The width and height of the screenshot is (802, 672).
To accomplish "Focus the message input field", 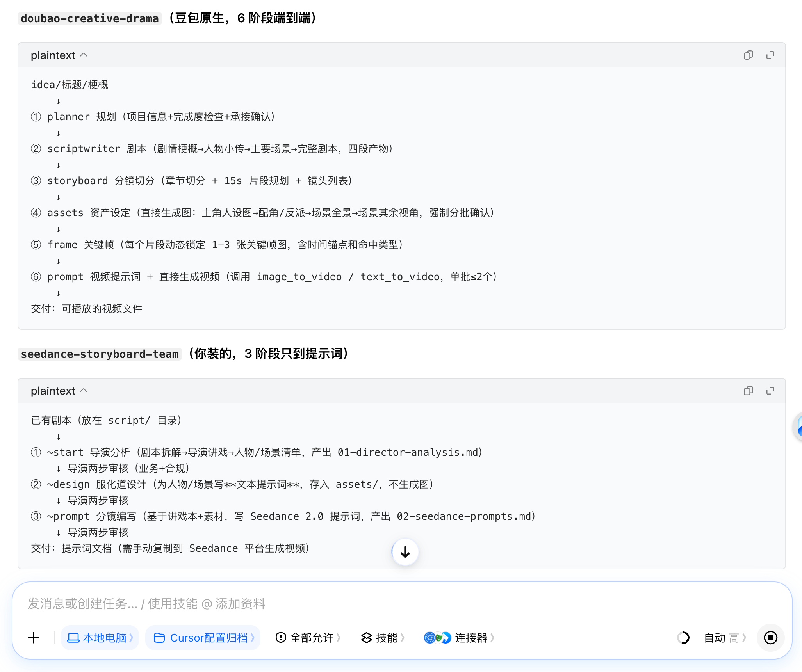I will pos(402,604).
